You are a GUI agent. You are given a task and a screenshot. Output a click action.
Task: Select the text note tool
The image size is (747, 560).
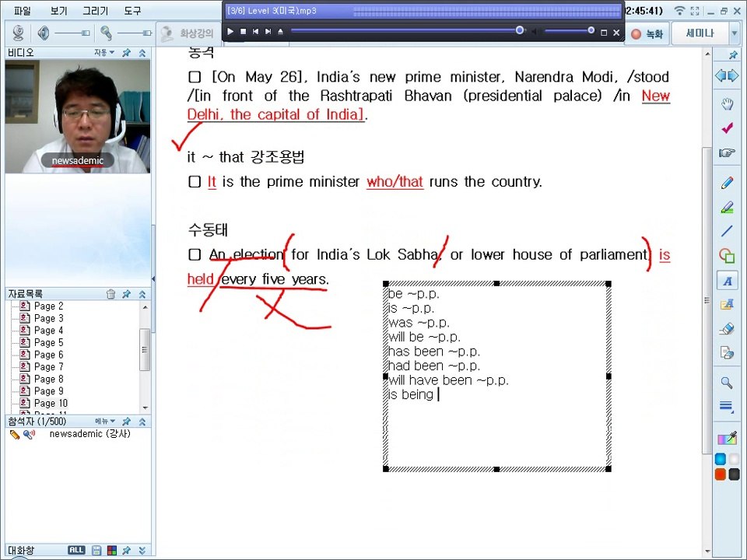click(727, 305)
